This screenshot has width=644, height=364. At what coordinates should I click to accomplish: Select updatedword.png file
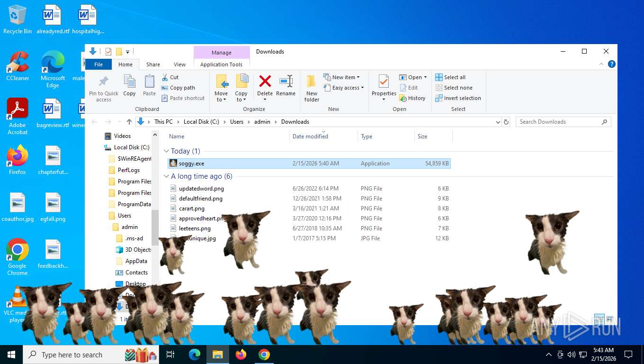pyautogui.click(x=309, y=189)
